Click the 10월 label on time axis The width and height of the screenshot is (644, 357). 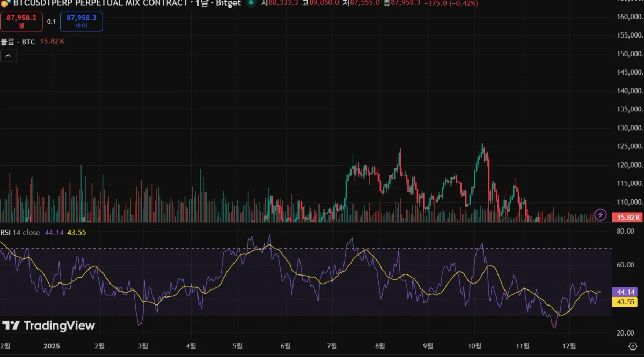point(475,346)
